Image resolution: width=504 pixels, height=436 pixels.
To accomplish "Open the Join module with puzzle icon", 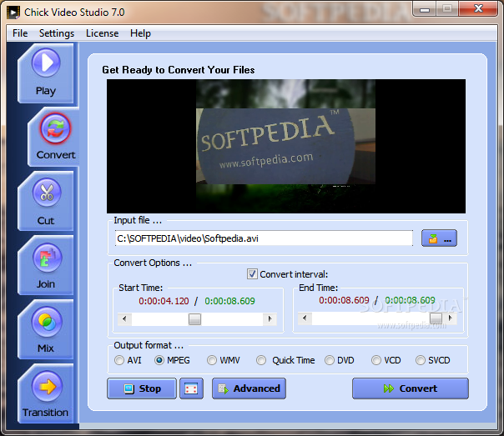I will [x=46, y=265].
